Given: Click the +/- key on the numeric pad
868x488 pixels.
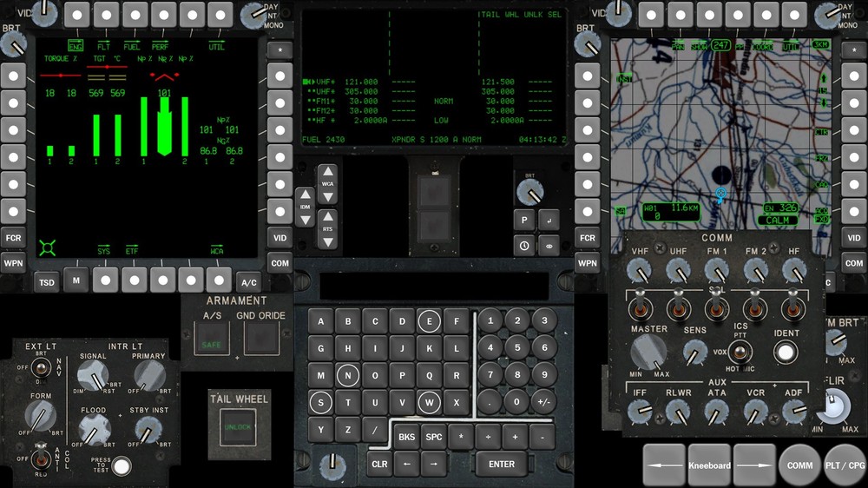Looking at the screenshot, I should tap(543, 402).
